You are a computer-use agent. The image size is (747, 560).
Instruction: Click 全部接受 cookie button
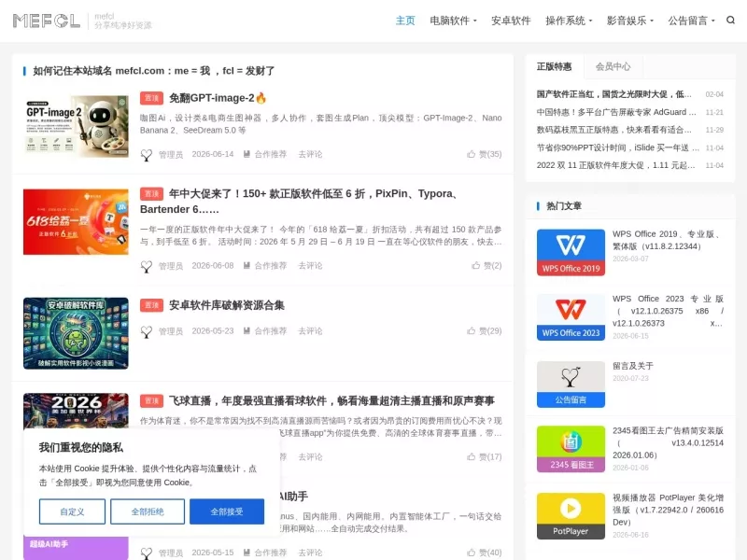[227, 511]
